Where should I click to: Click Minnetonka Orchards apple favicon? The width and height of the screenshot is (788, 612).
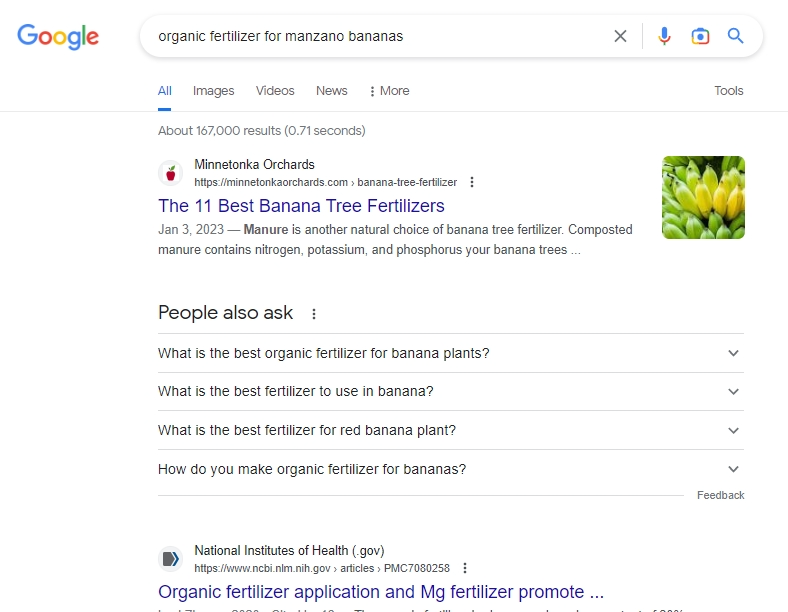pos(171,173)
